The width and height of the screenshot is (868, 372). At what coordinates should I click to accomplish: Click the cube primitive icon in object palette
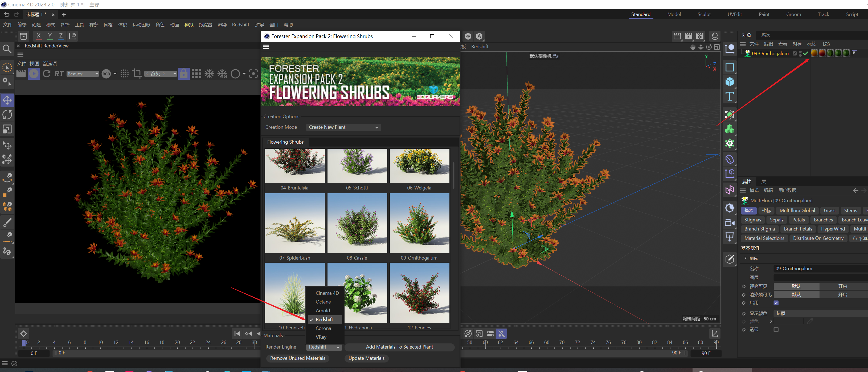[730, 82]
